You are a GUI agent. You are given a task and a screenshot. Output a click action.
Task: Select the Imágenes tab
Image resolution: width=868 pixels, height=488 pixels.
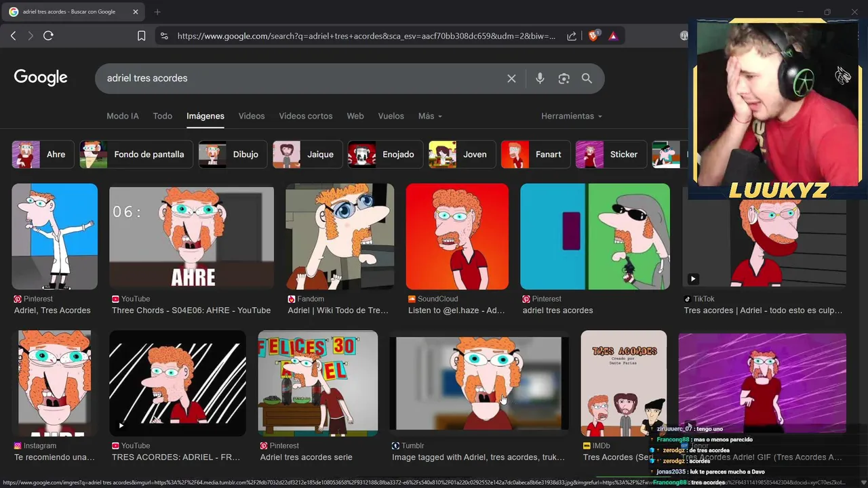205,116
